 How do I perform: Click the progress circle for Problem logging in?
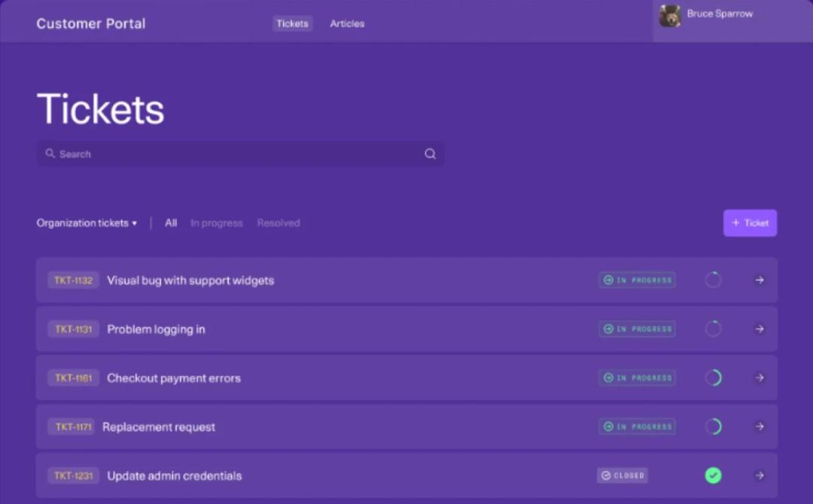[713, 329]
